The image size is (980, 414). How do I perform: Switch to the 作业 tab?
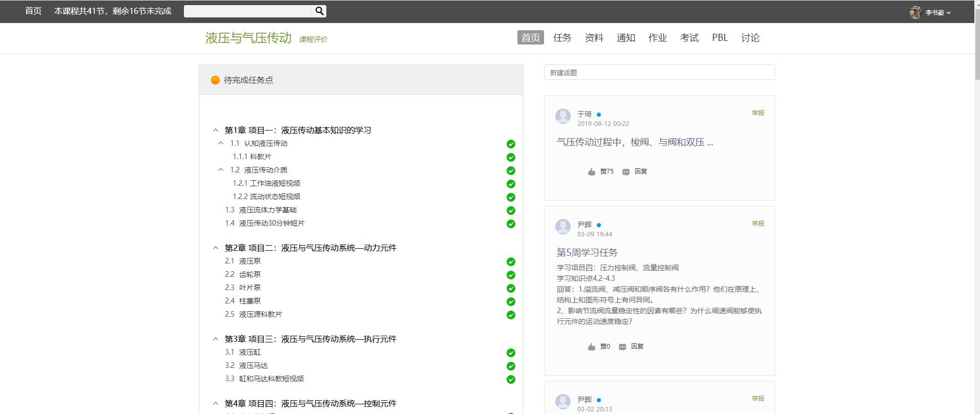tap(657, 38)
